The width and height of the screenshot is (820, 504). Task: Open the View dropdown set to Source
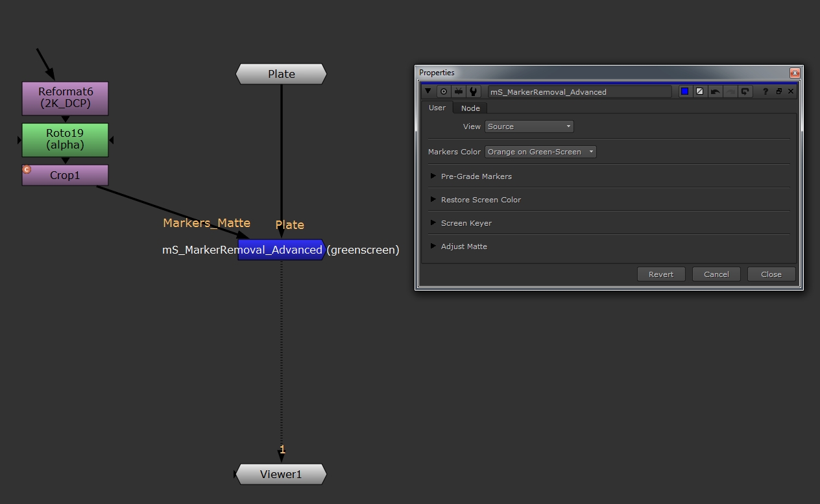(x=529, y=126)
